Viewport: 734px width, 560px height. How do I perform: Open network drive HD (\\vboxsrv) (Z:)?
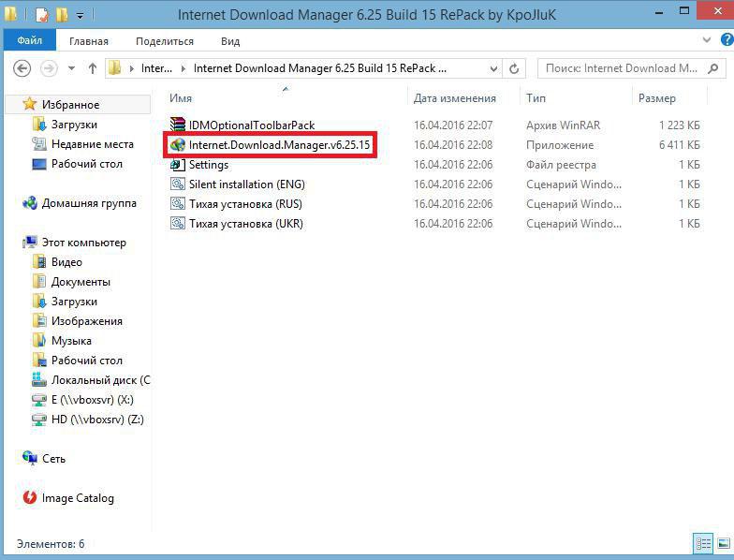pos(97,420)
